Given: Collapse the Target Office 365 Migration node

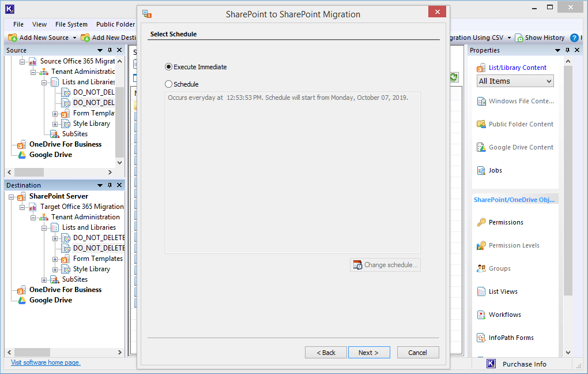Looking at the screenshot, I should [22, 207].
